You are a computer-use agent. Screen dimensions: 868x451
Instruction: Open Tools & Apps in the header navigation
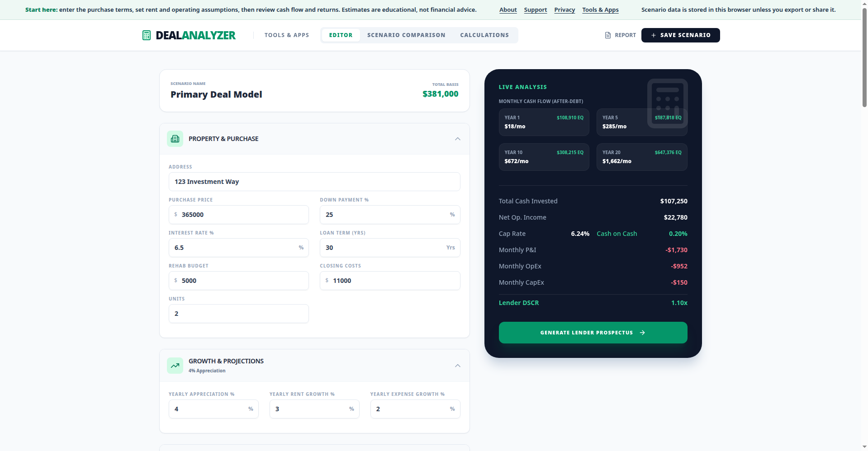tap(287, 35)
